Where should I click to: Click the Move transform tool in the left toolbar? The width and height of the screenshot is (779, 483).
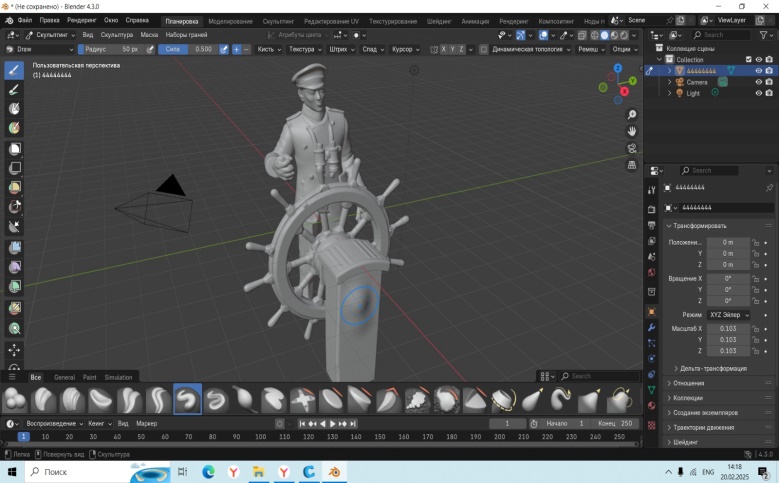(x=14, y=350)
